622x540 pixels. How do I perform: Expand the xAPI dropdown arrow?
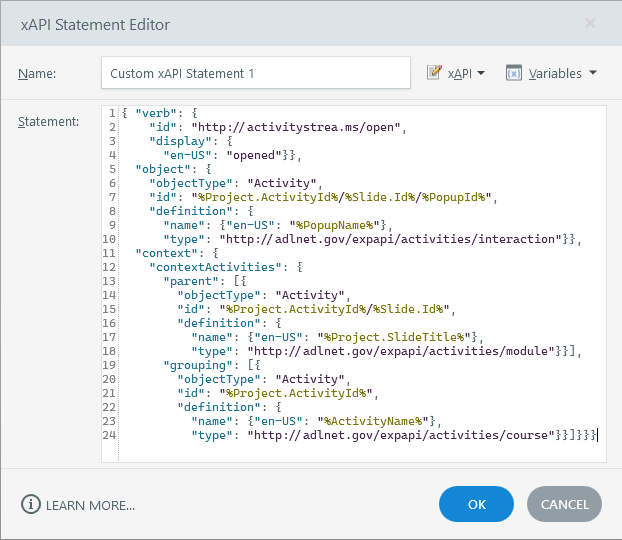[x=481, y=73]
